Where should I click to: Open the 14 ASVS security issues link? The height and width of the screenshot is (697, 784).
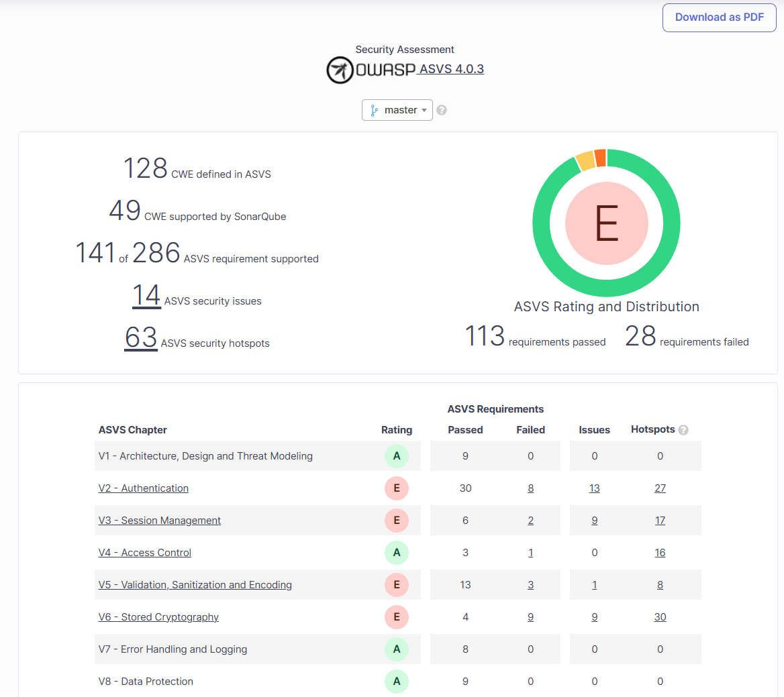(x=146, y=296)
